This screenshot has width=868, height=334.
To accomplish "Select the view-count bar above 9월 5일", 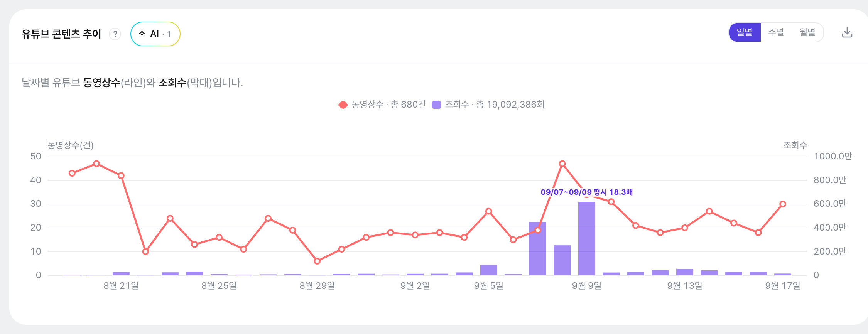I will [489, 270].
